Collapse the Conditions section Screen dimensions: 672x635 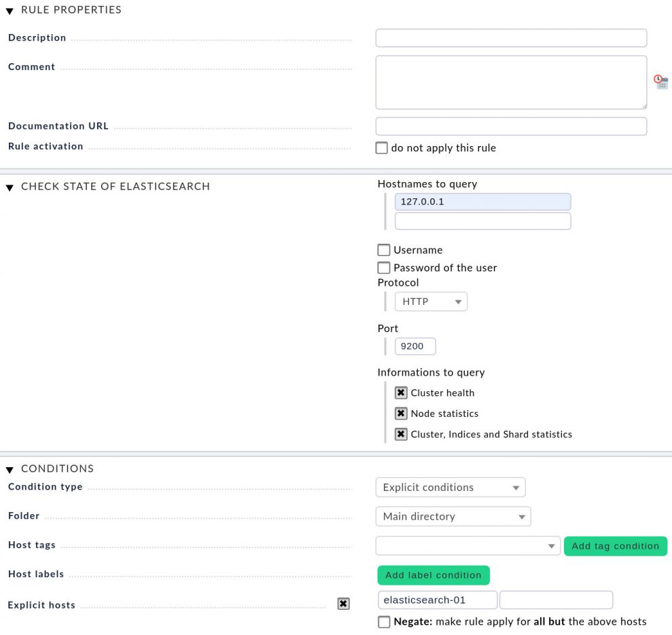coord(10,469)
